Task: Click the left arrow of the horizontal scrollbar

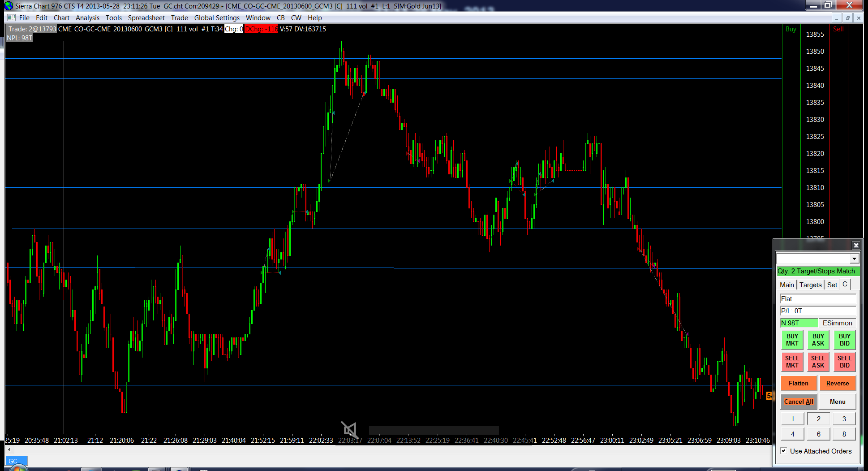Action: 9,449
